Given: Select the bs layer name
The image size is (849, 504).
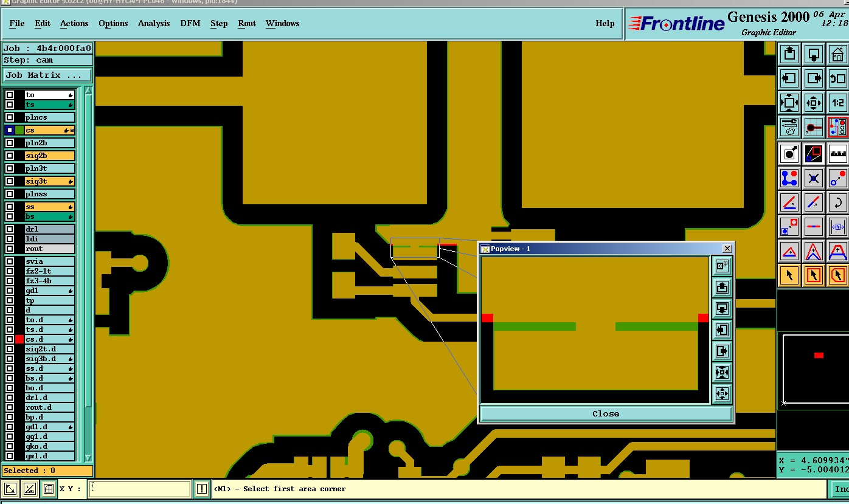Looking at the screenshot, I should coord(49,216).
